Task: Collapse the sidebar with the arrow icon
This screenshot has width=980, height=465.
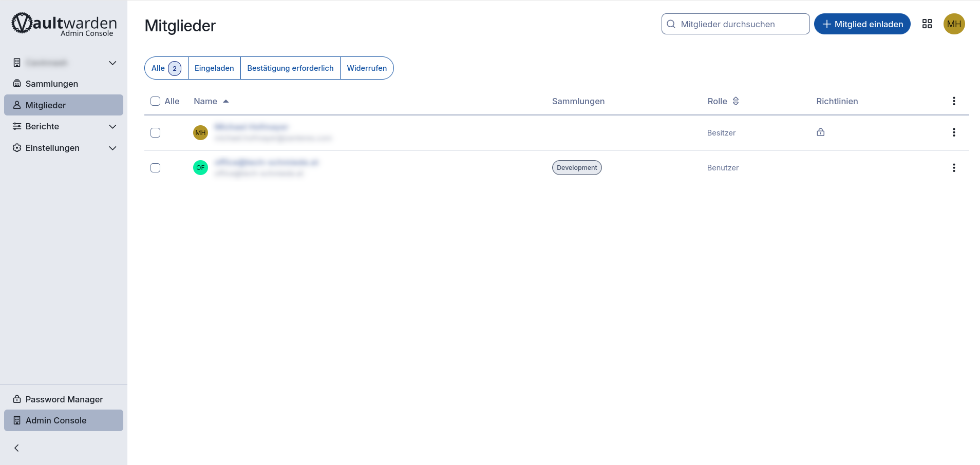Action: click(x=17, y=448)
